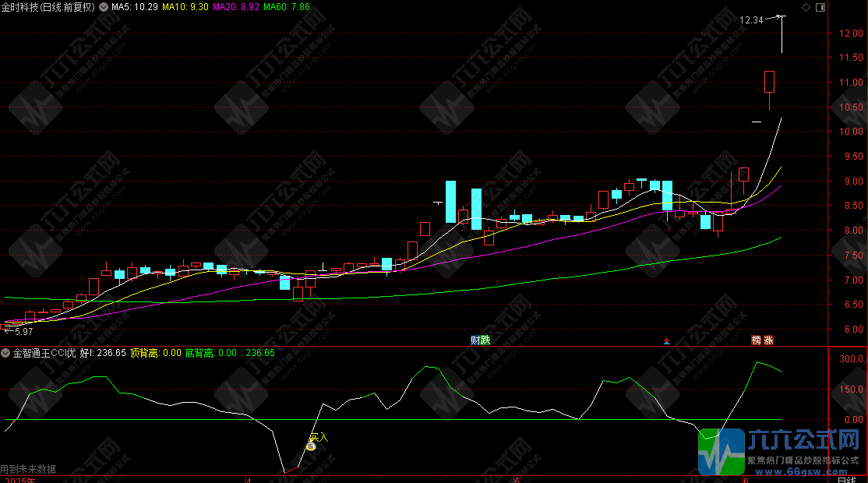
Task: Click the 财 info marker on the chart
Action: tap(475, 340)
